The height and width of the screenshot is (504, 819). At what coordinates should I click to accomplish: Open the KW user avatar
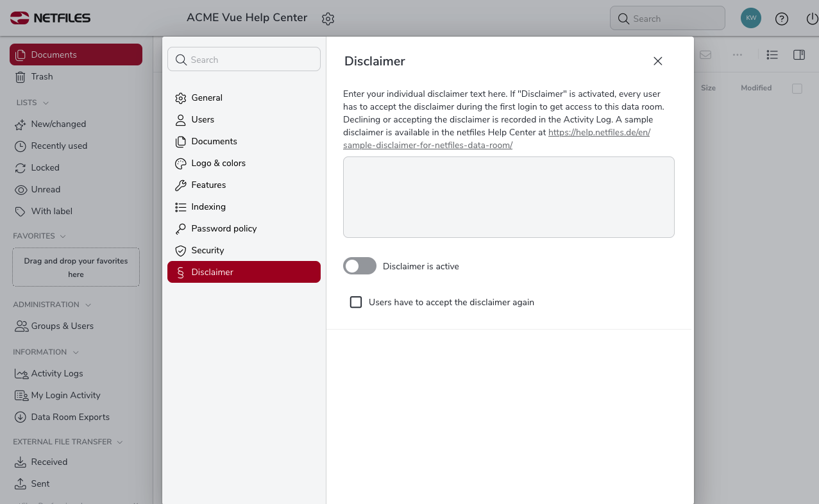pos(750,18)
